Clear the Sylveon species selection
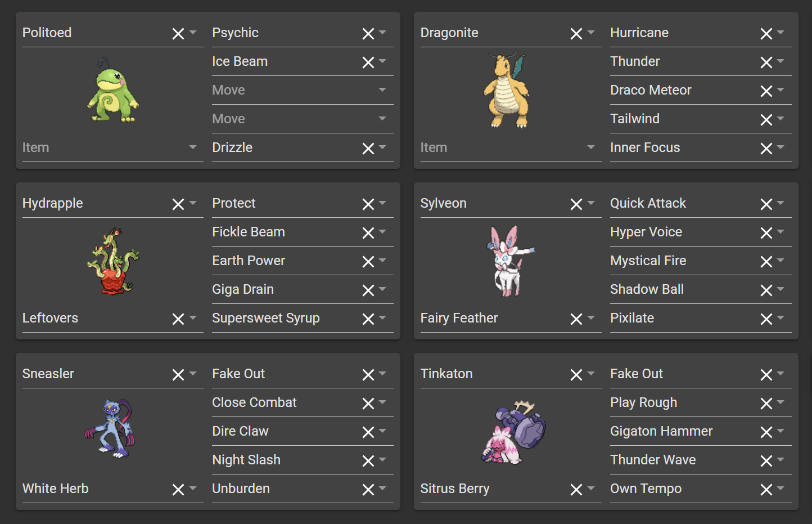This screenshot has width=812, height=524. pyautogui.click(x=576, y=204)
